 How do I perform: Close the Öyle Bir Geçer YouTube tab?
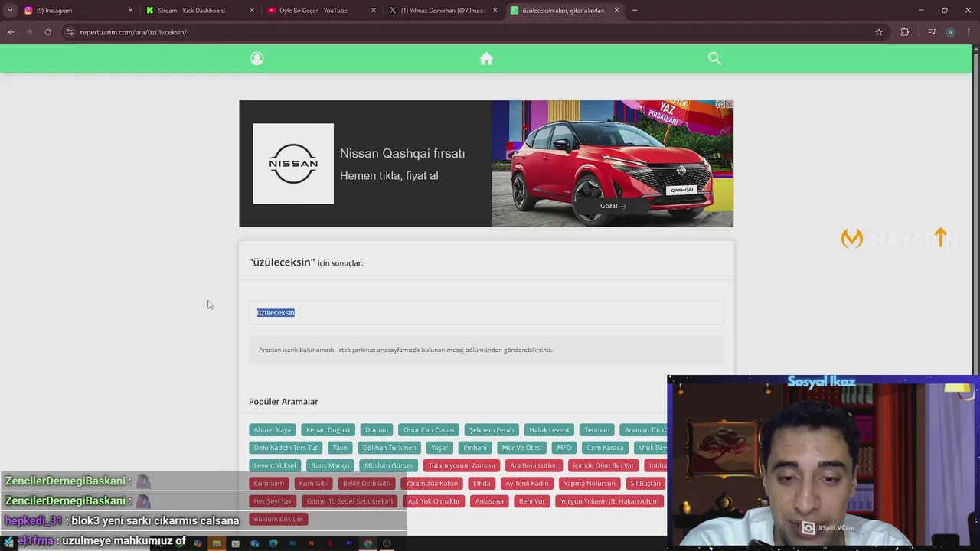374,11
